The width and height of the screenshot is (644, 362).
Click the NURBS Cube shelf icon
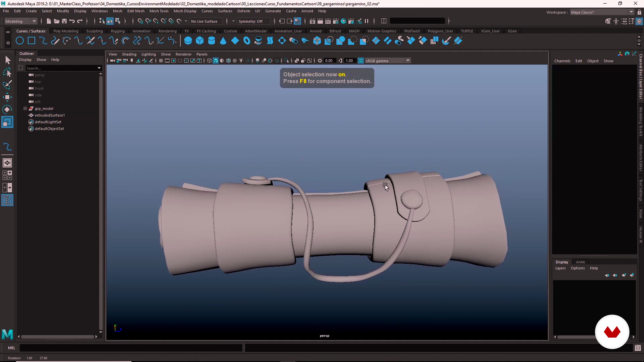pyautogui.click(x=200, y=41)
